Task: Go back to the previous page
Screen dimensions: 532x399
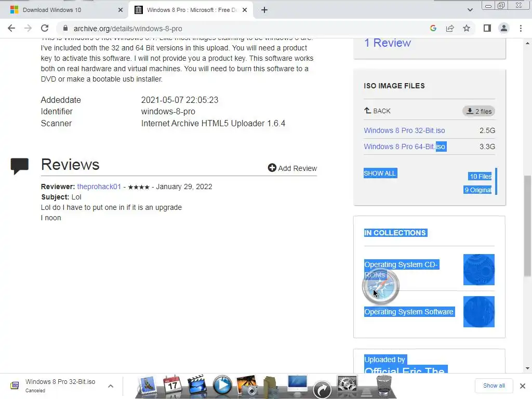Action: [11, 28]
